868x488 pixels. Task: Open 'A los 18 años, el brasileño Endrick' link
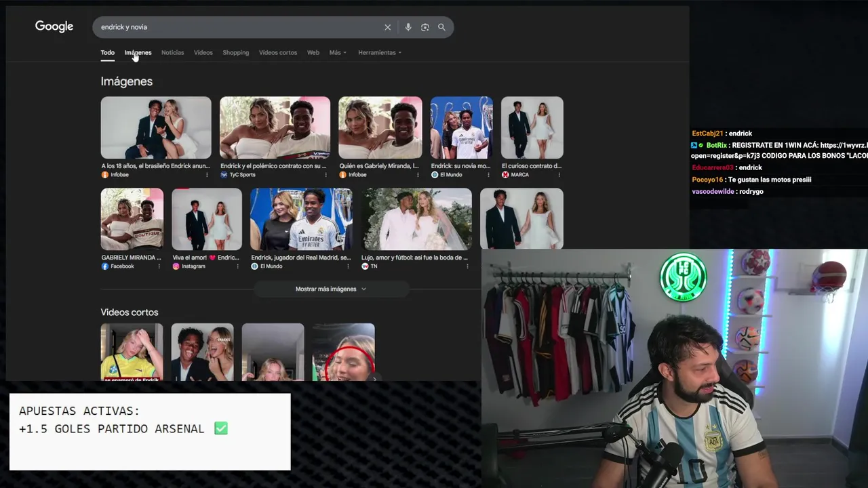[156, 166]
